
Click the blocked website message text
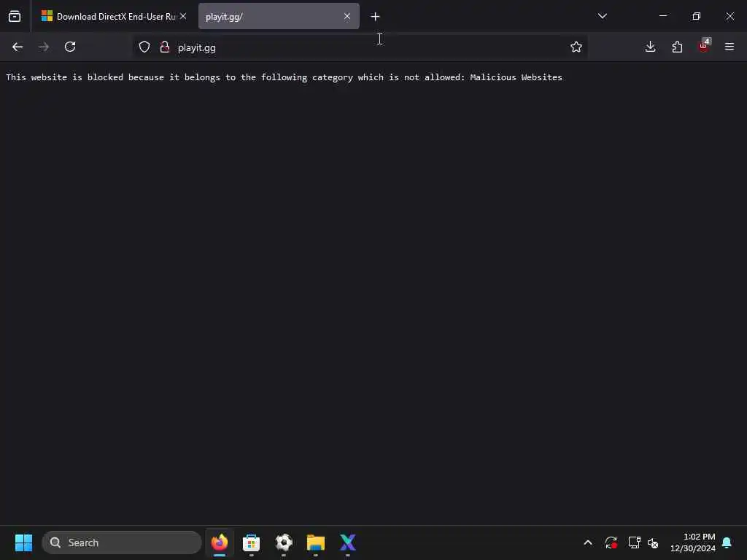[284, 77]
